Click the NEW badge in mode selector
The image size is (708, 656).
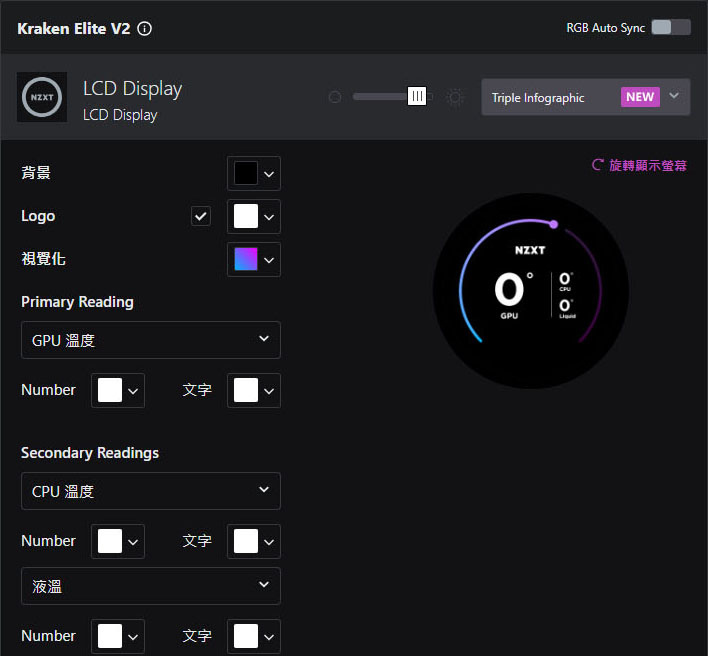[x=640, y=97]
